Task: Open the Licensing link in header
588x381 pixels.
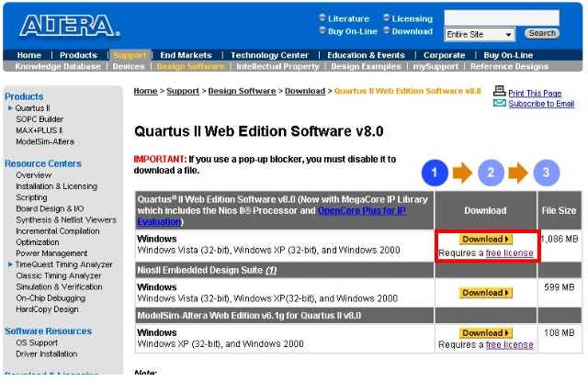Action: click(x=413, y=18)
